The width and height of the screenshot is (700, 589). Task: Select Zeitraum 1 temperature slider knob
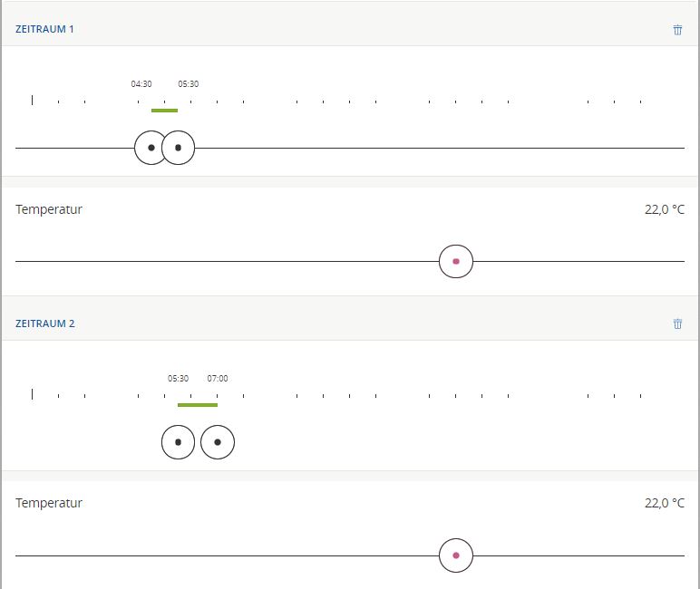[456, 261]
